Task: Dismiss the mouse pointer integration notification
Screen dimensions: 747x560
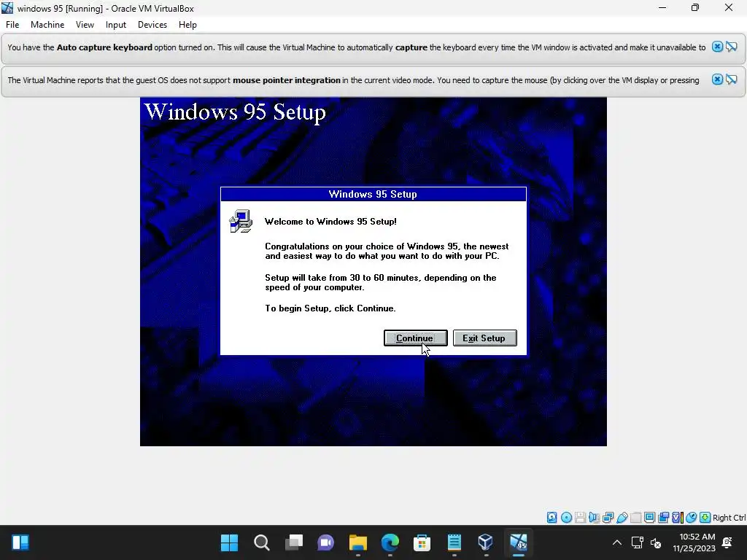Action: coord(717,79)
